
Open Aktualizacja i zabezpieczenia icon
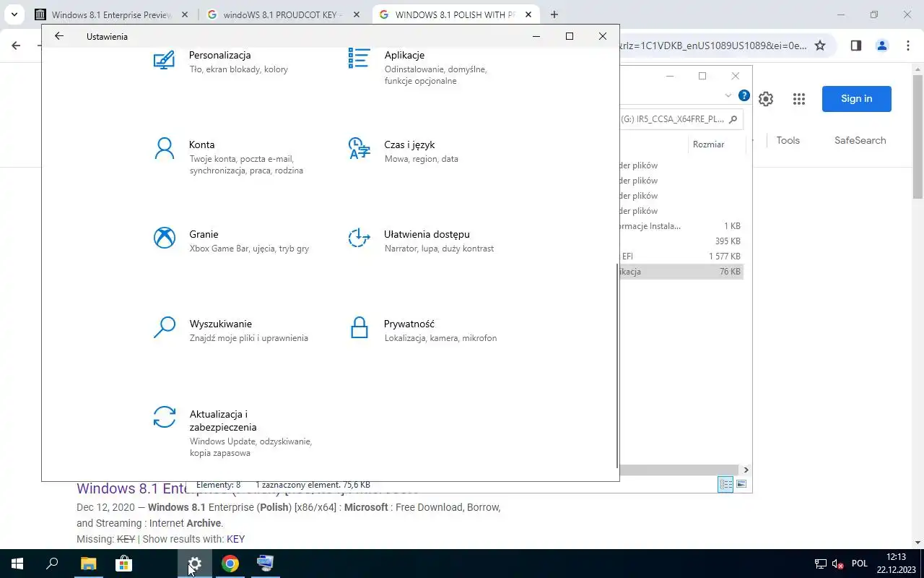pyautogui.click(x=165, y=417)
